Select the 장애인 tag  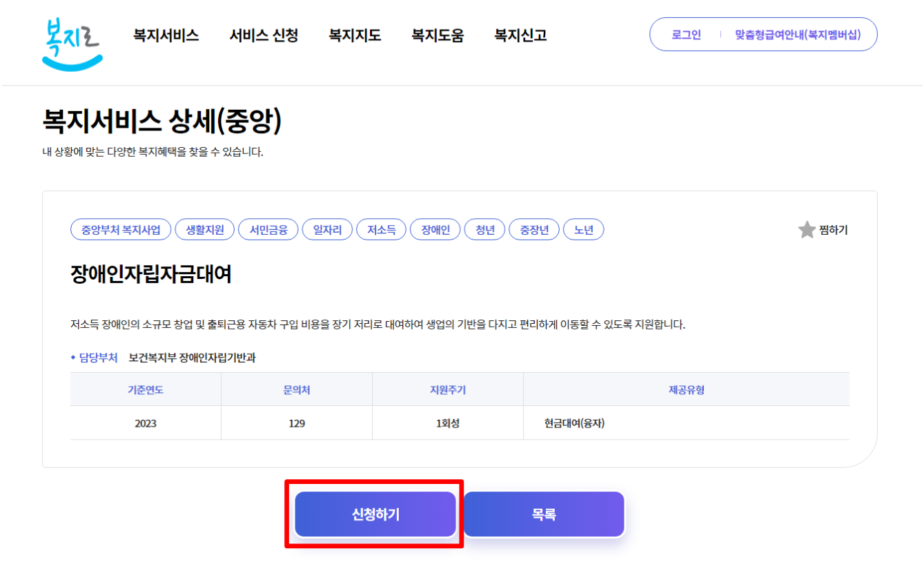click(435, 229)
